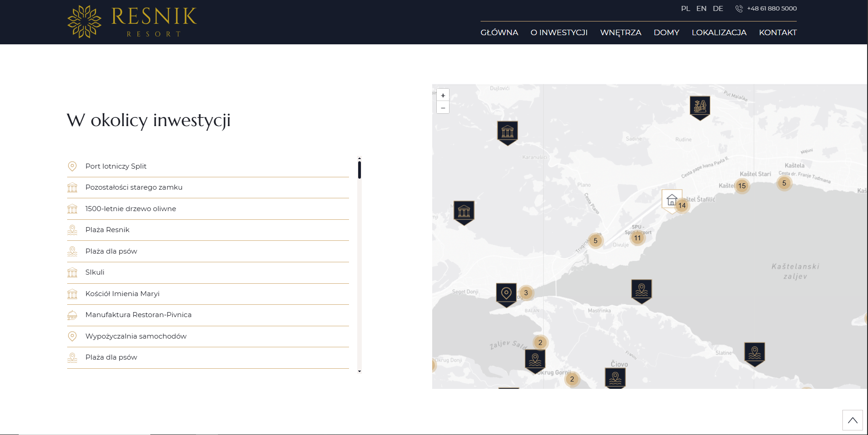The image size is (868, 435).
Task: Switch language to DE
Action: tap(718, 8)
